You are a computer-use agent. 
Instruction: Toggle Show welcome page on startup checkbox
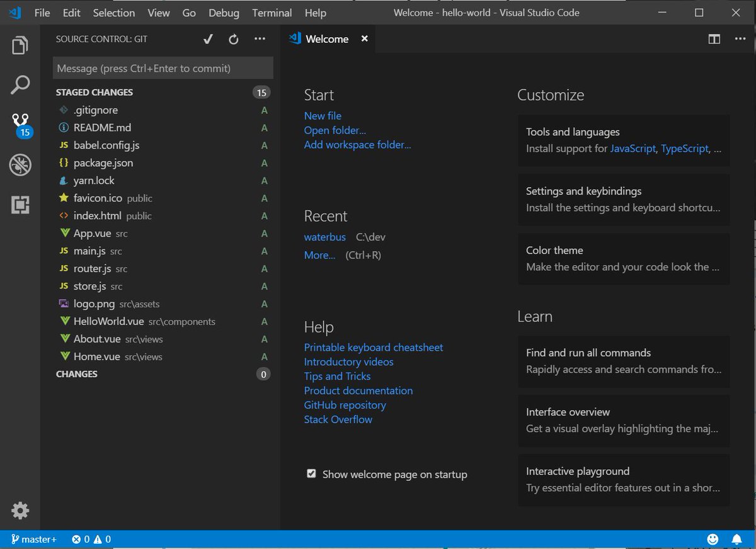click(311, 473)
